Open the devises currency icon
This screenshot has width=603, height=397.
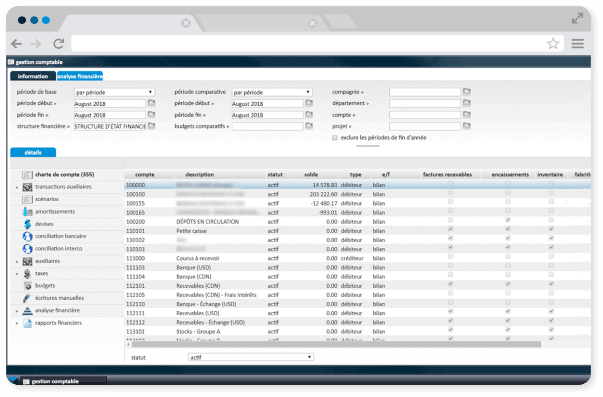pos(27,224)
